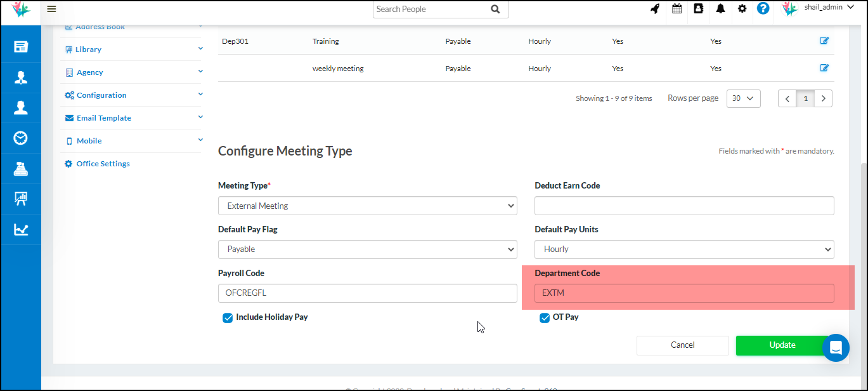Click the notifications bell icon
Screen dimensions: 868x391
(x=720, y=9)
